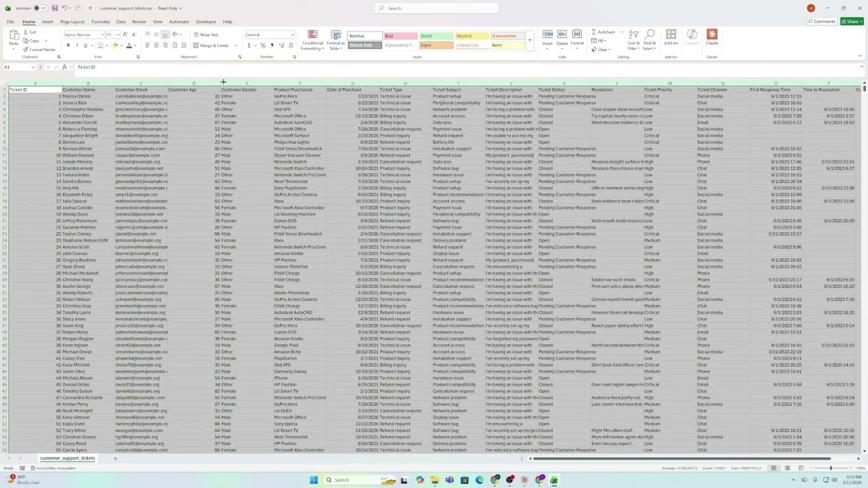
Task: Click the AutoSum button
Action: tap(603, 32)
